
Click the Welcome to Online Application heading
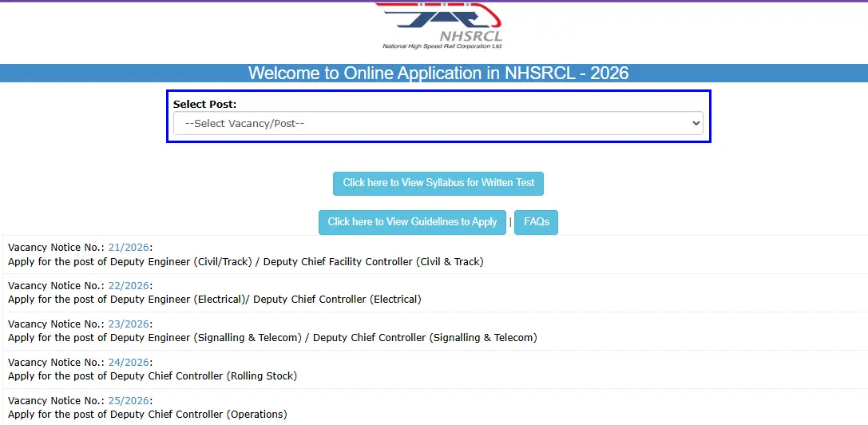point(438,73)
